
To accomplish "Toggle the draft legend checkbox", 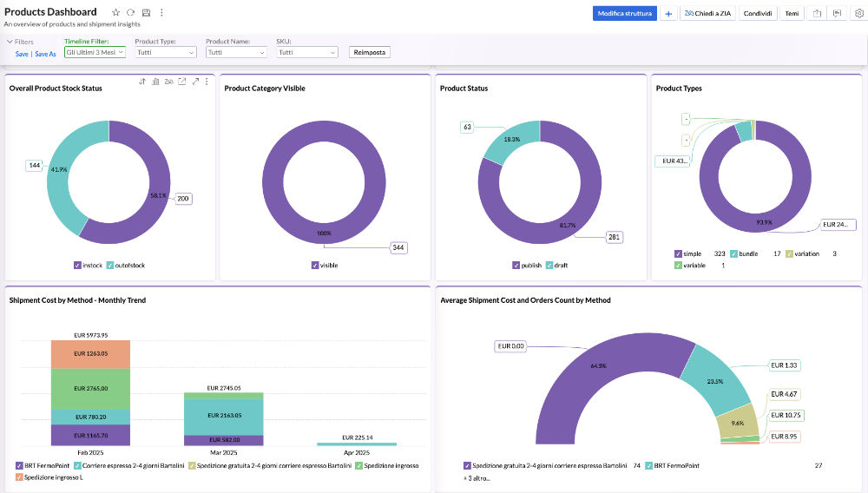I will [549, 265].
